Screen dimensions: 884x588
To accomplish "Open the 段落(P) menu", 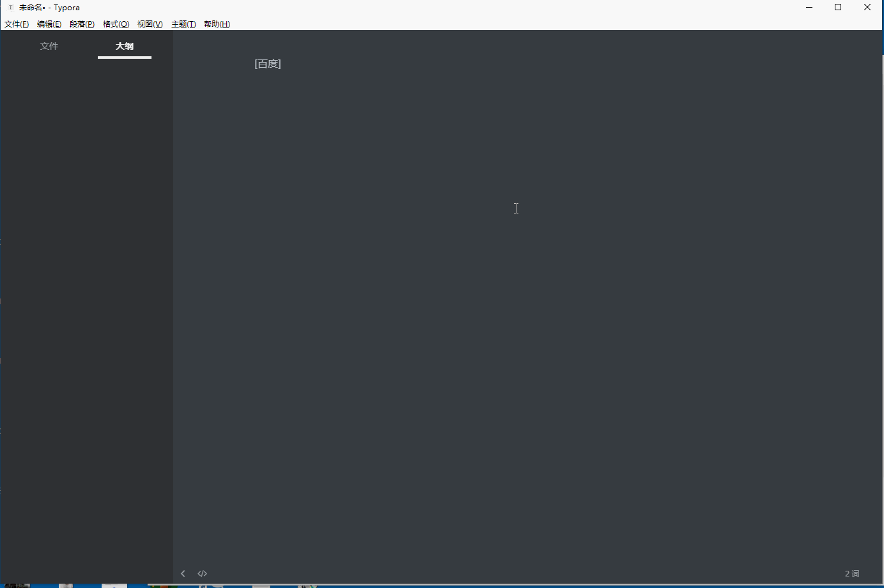I will click(82, 24).
